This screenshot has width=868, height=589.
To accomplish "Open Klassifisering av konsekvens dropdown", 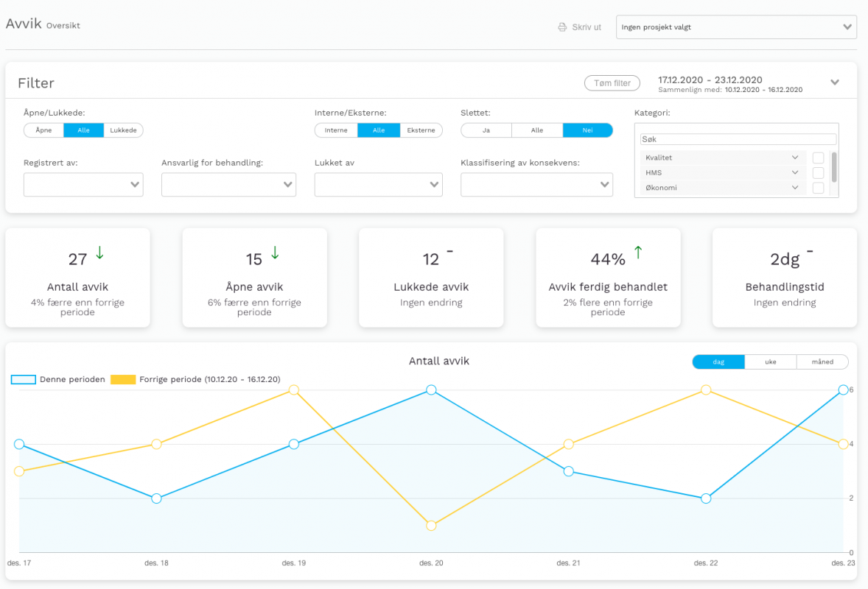I will click(536, 185).
